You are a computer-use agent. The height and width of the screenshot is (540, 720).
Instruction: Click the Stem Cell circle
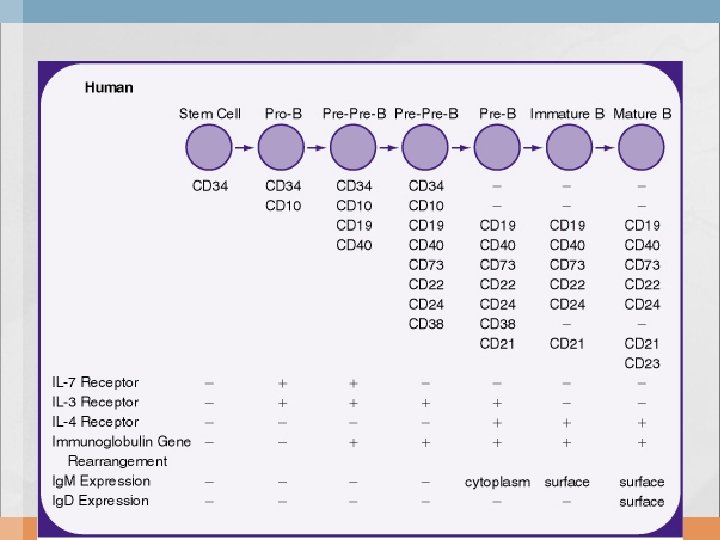pos(209,147)
